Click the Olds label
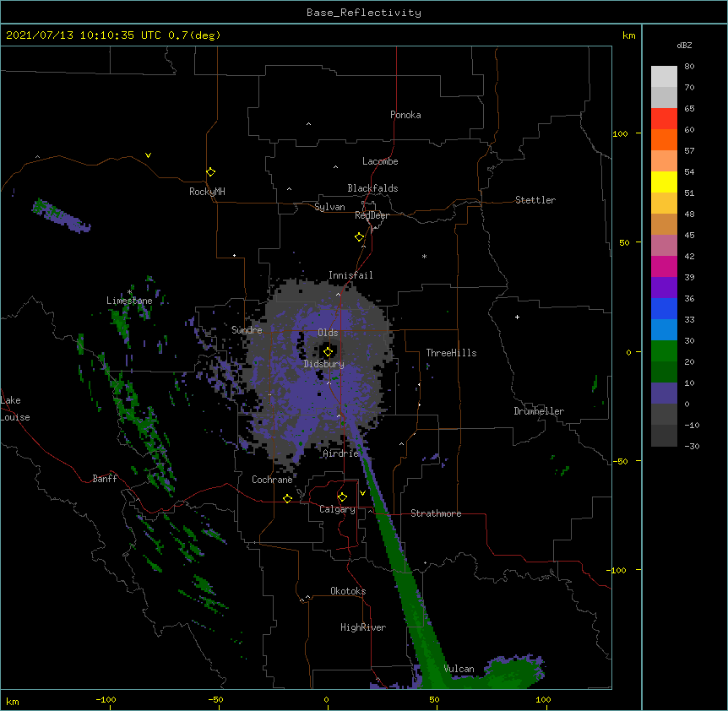 click(328, 333)
